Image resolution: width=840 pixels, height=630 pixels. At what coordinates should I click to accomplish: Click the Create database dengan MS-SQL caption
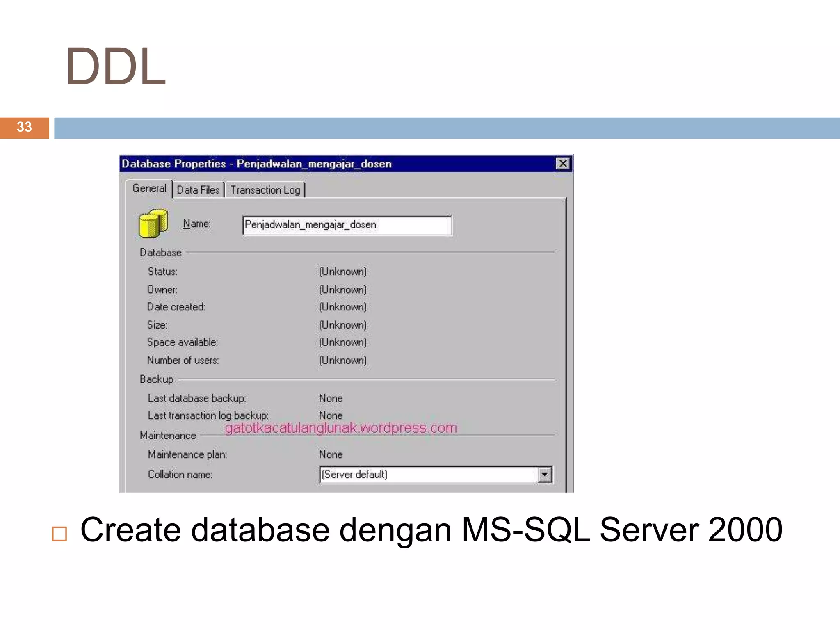point(431,530)
